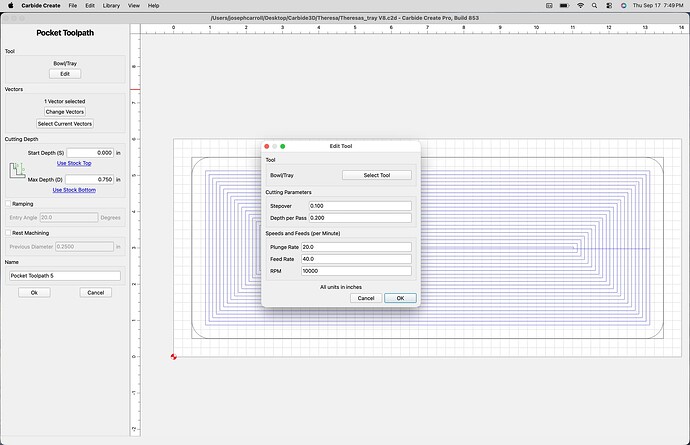Enable the Ramping checkbox

(x=8, y=204)
